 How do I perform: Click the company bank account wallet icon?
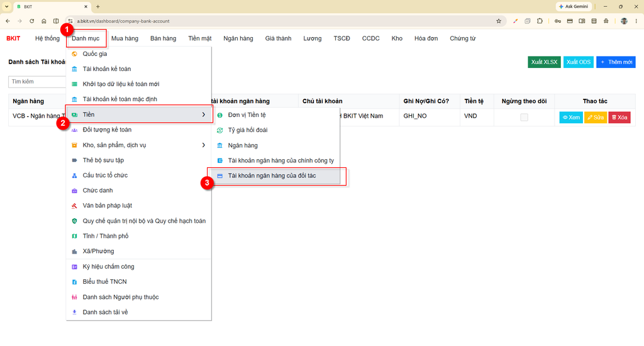pos(219,160)
